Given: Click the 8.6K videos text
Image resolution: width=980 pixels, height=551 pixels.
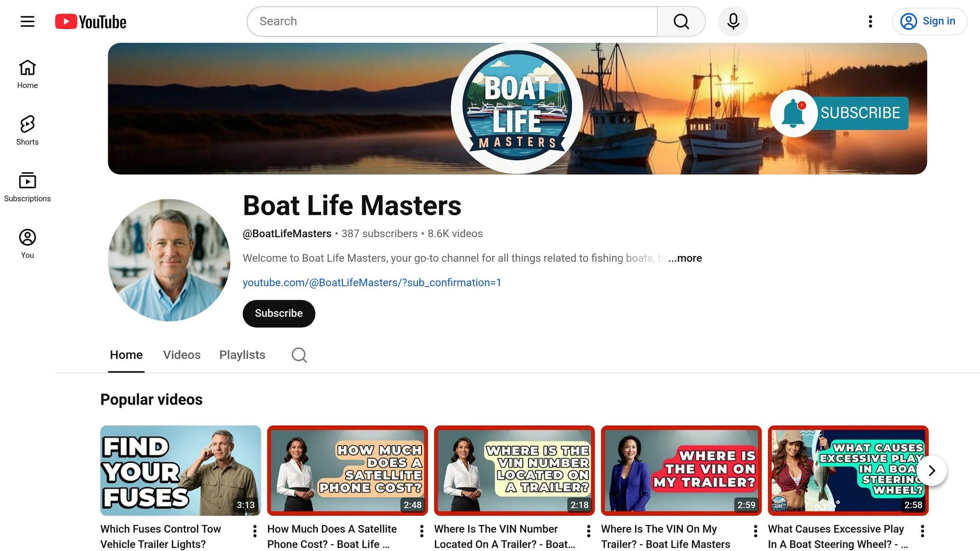Looking at the screenshot, I should tap(455, 234).
